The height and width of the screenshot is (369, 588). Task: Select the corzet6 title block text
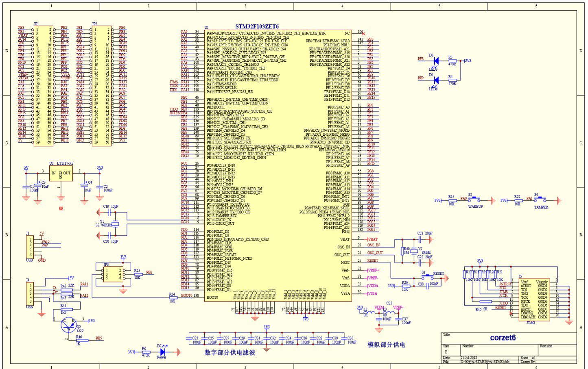click(503, 338)
